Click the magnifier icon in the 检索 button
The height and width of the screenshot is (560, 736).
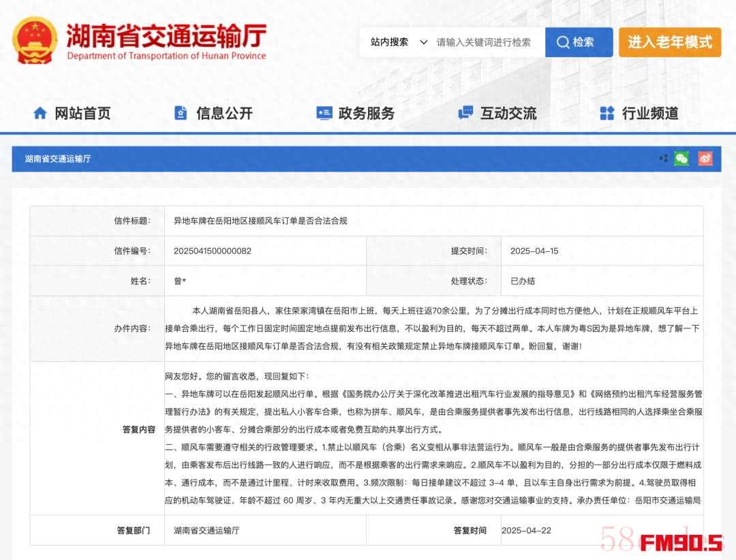[563, 42]
